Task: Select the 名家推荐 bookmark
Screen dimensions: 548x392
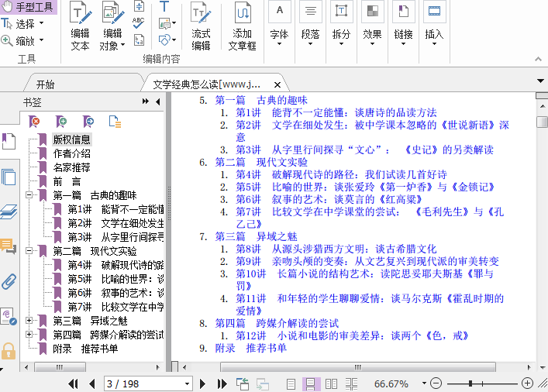Action: pyautogui.click(x=71, y=167)
